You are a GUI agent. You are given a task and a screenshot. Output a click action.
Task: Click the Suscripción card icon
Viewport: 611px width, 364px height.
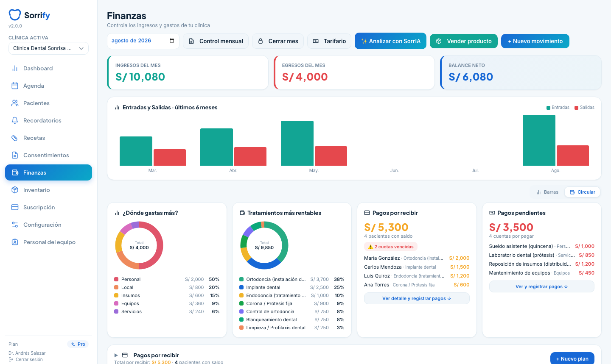[x=15, y=207]
